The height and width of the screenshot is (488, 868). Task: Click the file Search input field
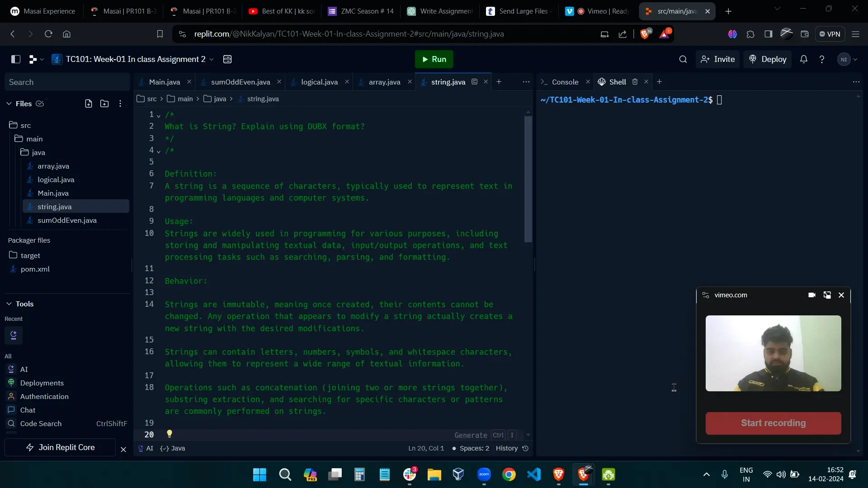click(x=67, y=82)
